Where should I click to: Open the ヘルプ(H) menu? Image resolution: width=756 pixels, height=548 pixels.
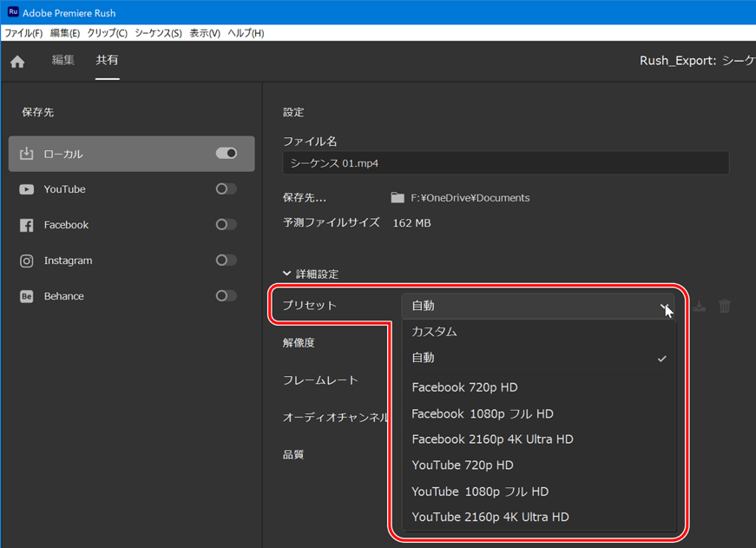point(246,33)
